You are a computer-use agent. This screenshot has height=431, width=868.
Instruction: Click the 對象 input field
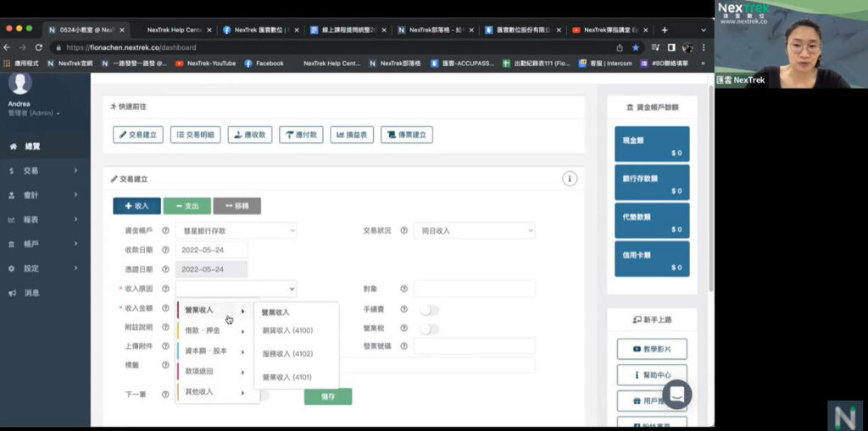click(x=475, y=289)
